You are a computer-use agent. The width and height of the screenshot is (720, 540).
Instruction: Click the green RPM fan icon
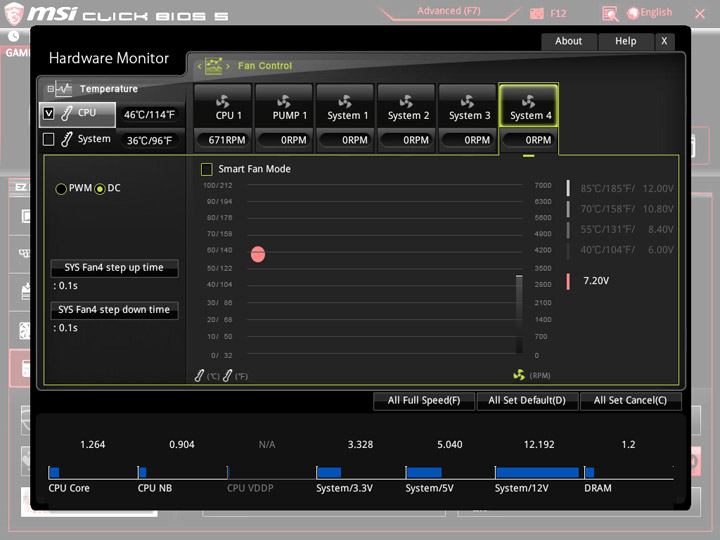pos(519,375)
